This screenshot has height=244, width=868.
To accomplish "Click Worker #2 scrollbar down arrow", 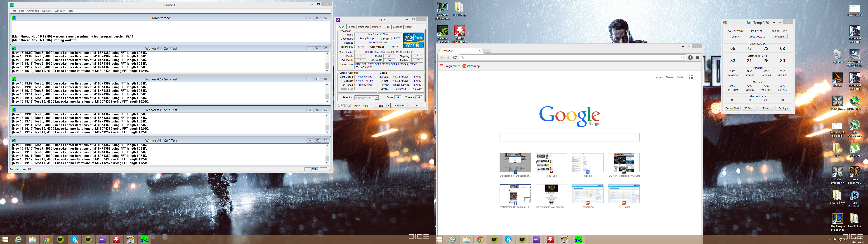I will click(327, 101).
